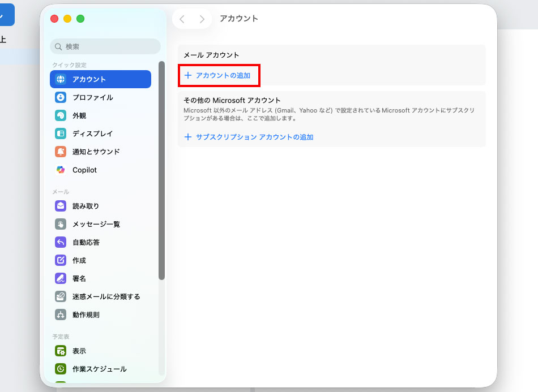The width and height of the screenshot is (538, 392).
Task: Go back with the left chevron
Action: click(182, 19)
